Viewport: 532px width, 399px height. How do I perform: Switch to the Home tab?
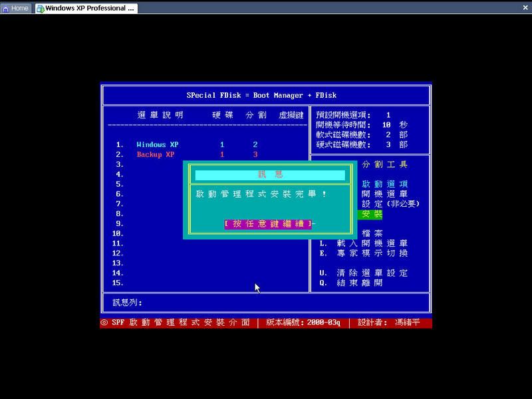(16, 8)
